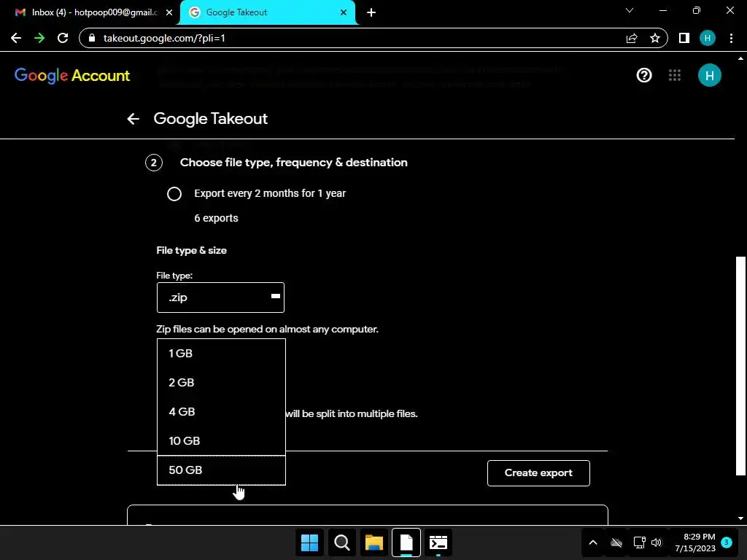Open the Google apps grid
The width and height of the screenshot is (747, 560).
(x=675, y=75)
